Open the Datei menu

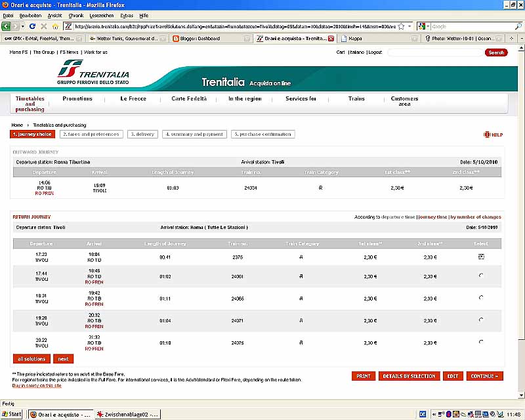coord(8,15)
